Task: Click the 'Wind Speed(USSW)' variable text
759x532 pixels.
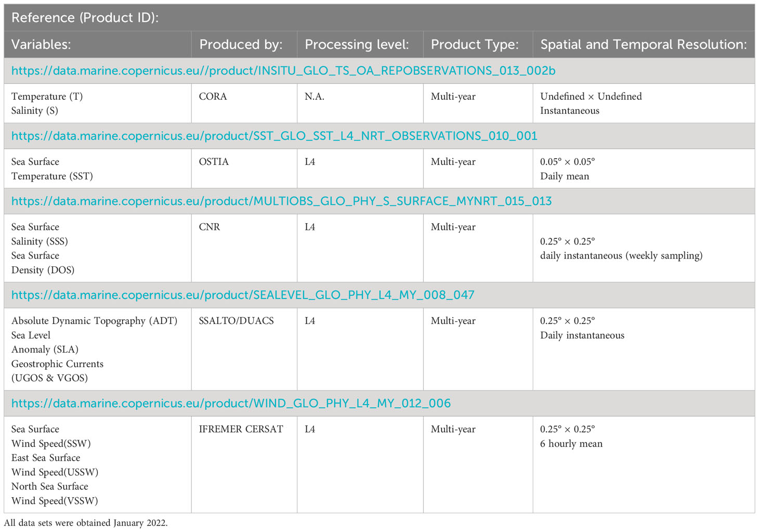Action: pos(55,472)
